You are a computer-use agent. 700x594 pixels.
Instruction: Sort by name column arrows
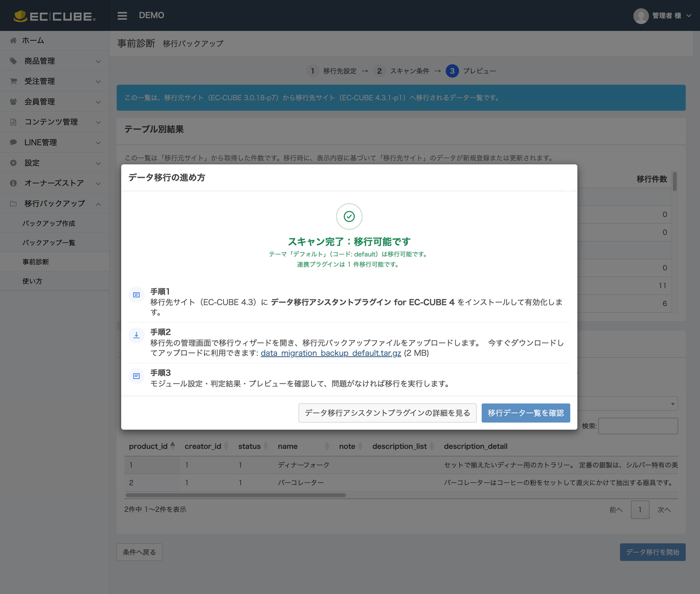pos(327,446)
